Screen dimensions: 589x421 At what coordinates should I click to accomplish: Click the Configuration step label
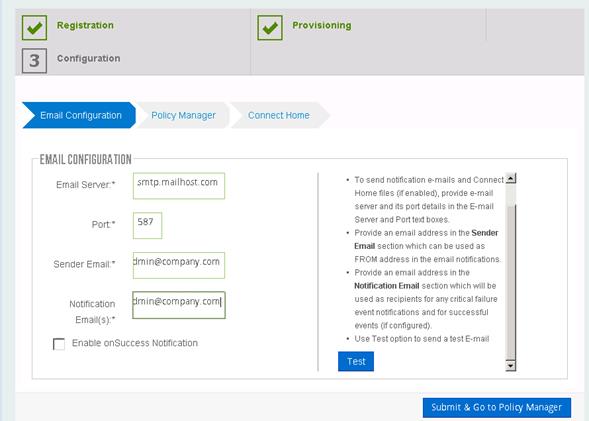[89, 58]
